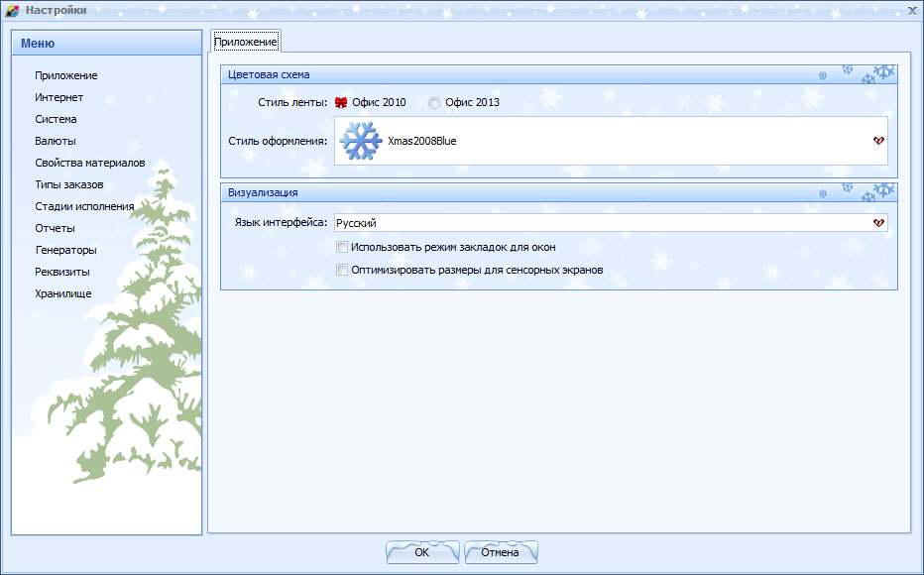
Task: Open Свойства материалов section
Action: [x=89, y=163]
